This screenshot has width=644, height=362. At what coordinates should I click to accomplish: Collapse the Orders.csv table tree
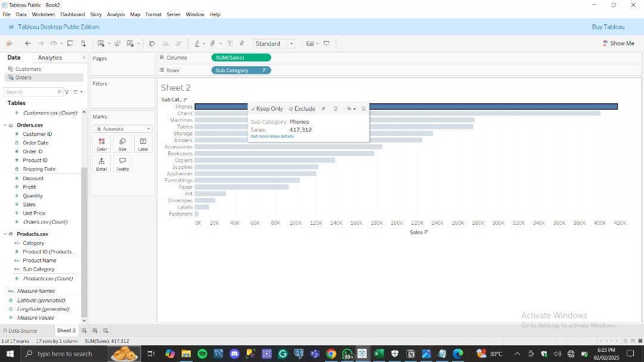[5, 125]
